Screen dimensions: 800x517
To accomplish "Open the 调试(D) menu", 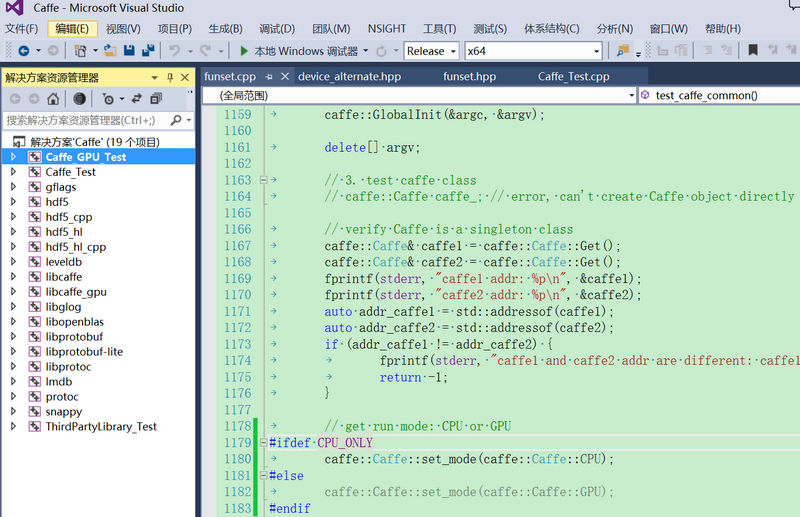I will (x=277, y=29).
